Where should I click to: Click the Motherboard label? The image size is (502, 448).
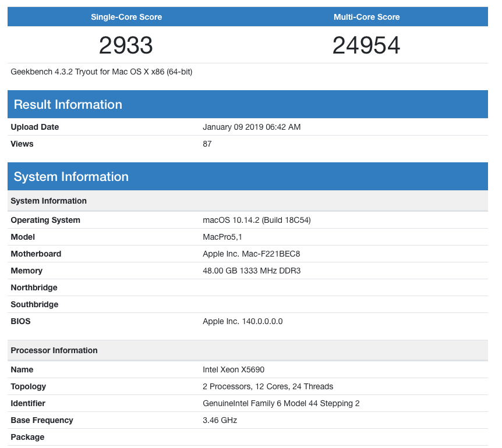pyautogui.click(x=36, y=254)
